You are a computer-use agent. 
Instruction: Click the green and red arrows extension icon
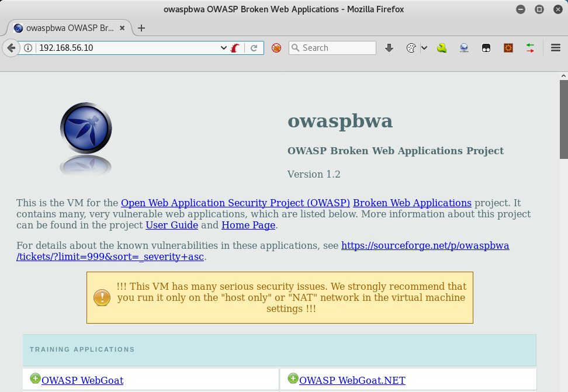[x=531, y=48]
